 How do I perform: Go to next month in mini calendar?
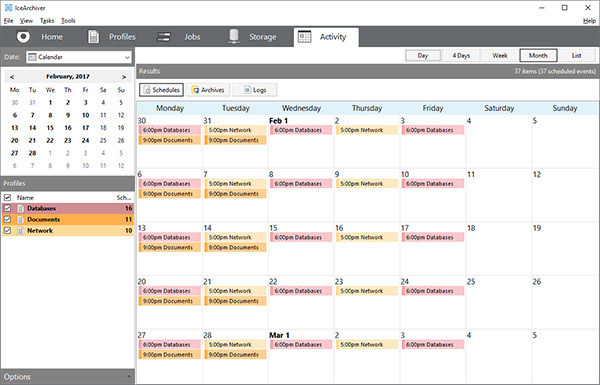(x=124, y=77)
